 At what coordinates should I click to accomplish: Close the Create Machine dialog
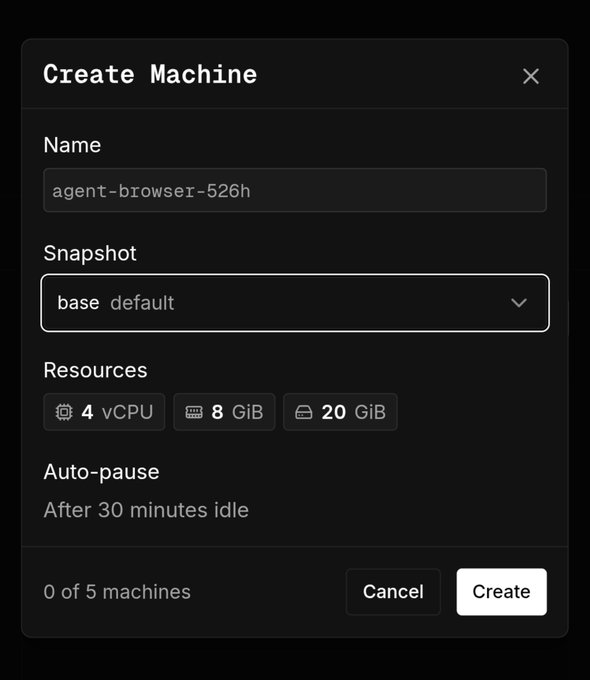point(531,76)
